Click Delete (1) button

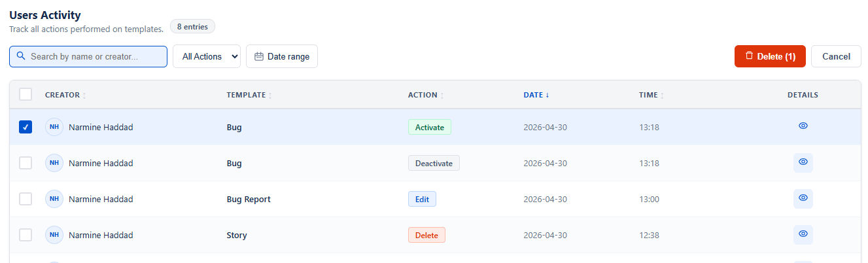point(770,56)
